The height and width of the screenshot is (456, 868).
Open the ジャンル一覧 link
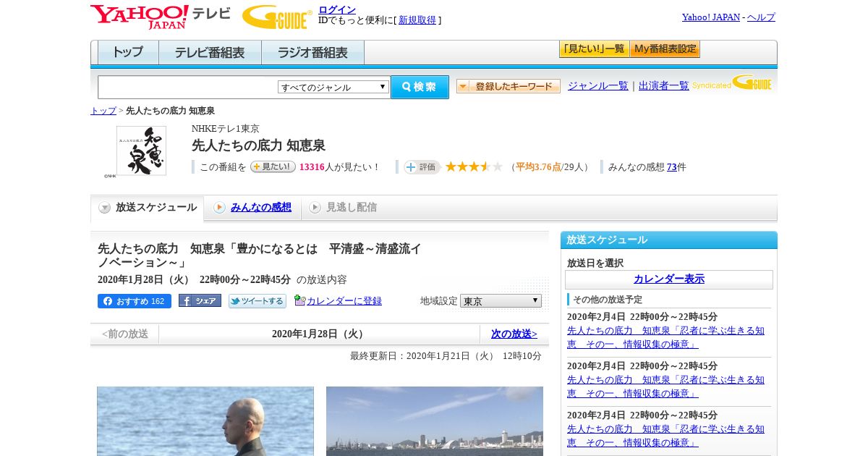(x=598, y=86)
